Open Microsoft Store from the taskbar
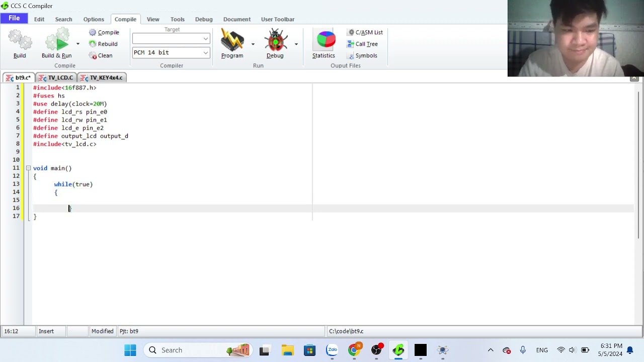 pyautogui.click(x=309, y=350)
